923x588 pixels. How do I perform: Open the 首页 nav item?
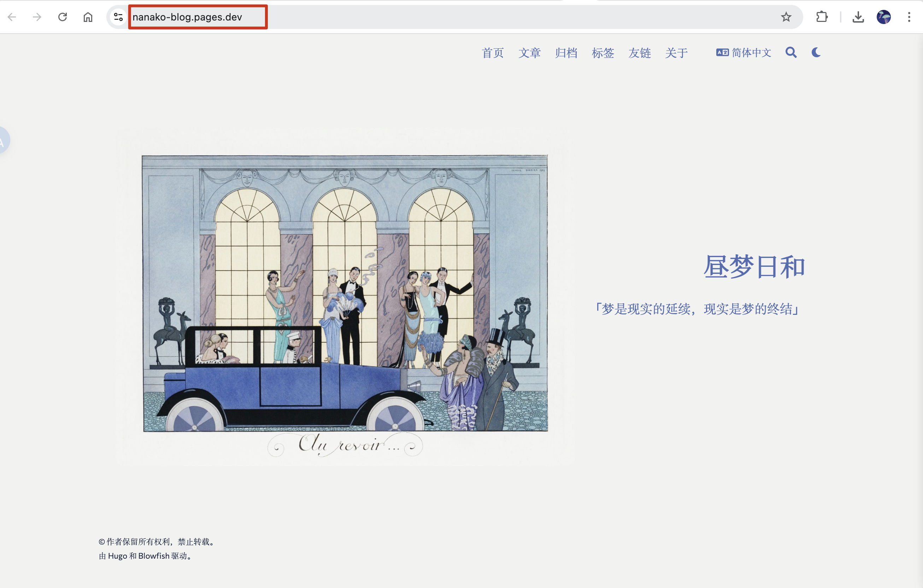point(493,53)
